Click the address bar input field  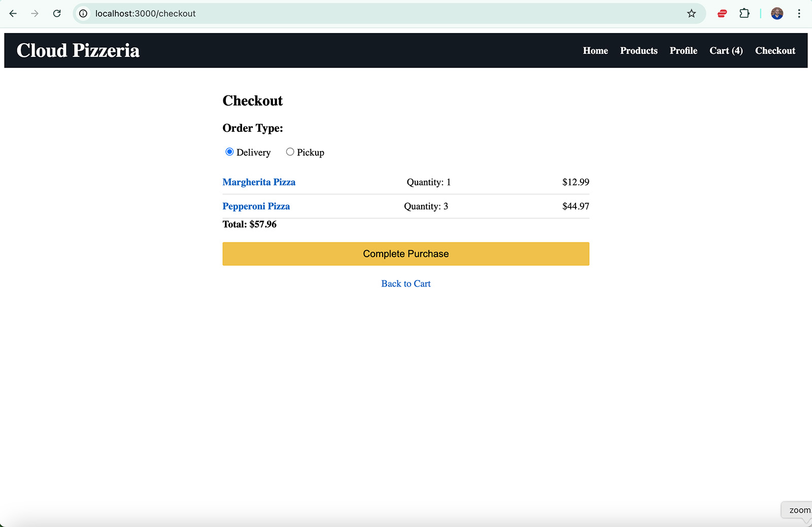304,14
